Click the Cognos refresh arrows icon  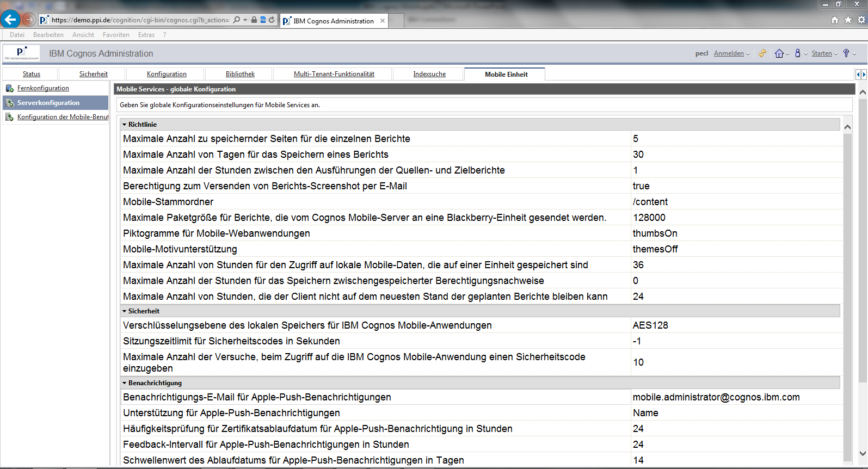click(x=762, y=53)
